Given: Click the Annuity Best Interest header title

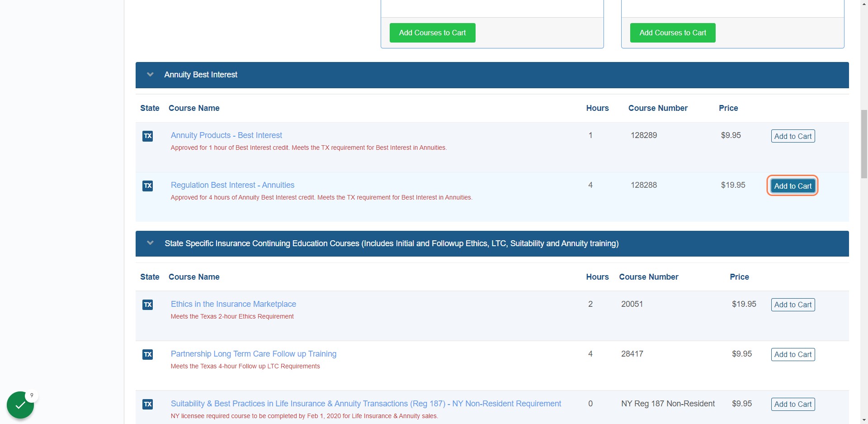Looking at the screenshot, I should point(201,75).
